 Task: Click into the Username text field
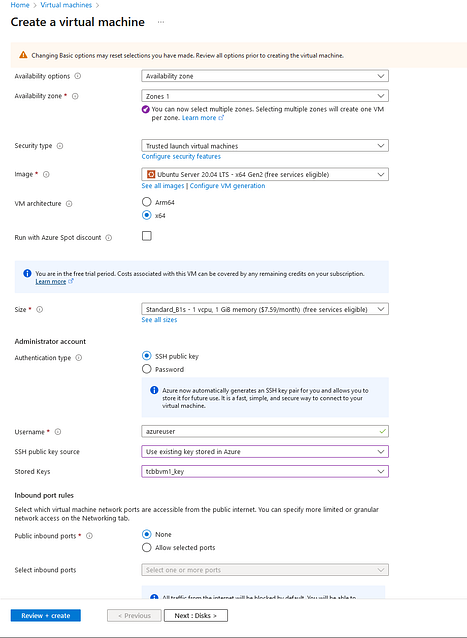[265, 431]
